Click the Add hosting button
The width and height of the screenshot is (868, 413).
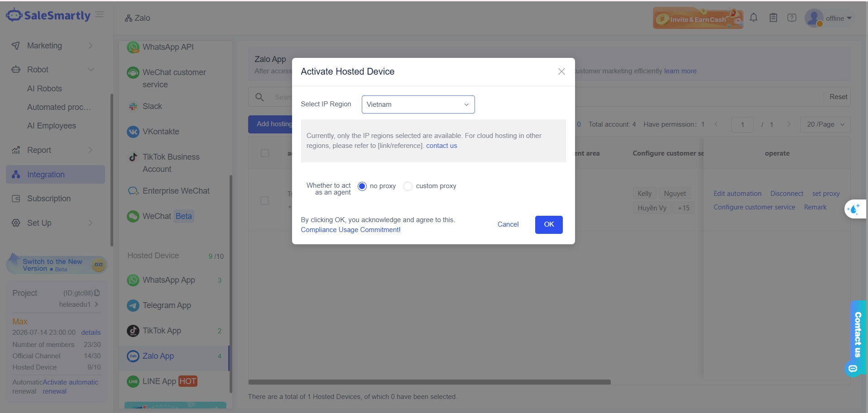click(x=271, y=124)
